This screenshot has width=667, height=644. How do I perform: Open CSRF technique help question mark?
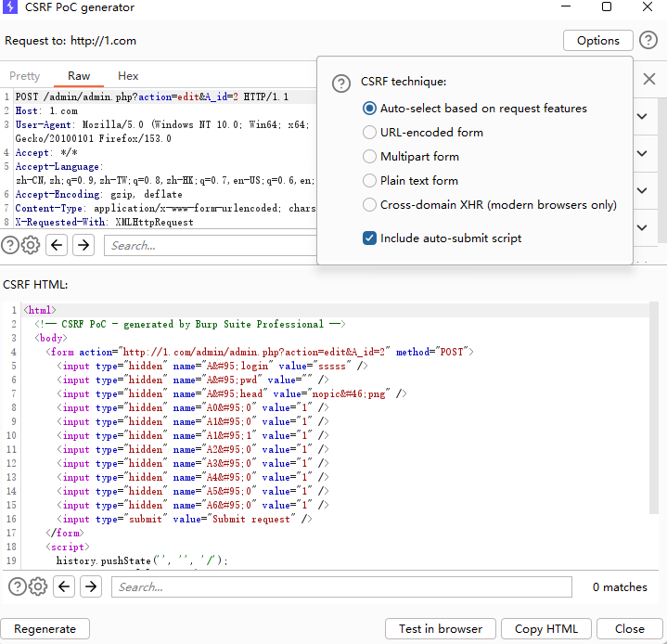pyautogui.click(x=341, y=83)
